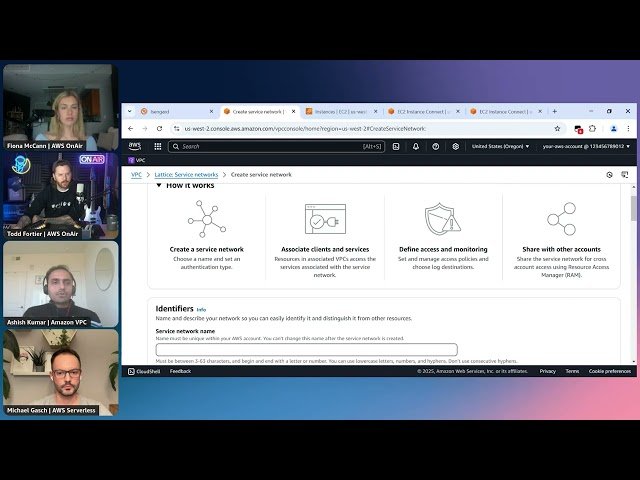This screenshot has height=480, width=640.
Task: Click the Service network name label
Action: 185,331
